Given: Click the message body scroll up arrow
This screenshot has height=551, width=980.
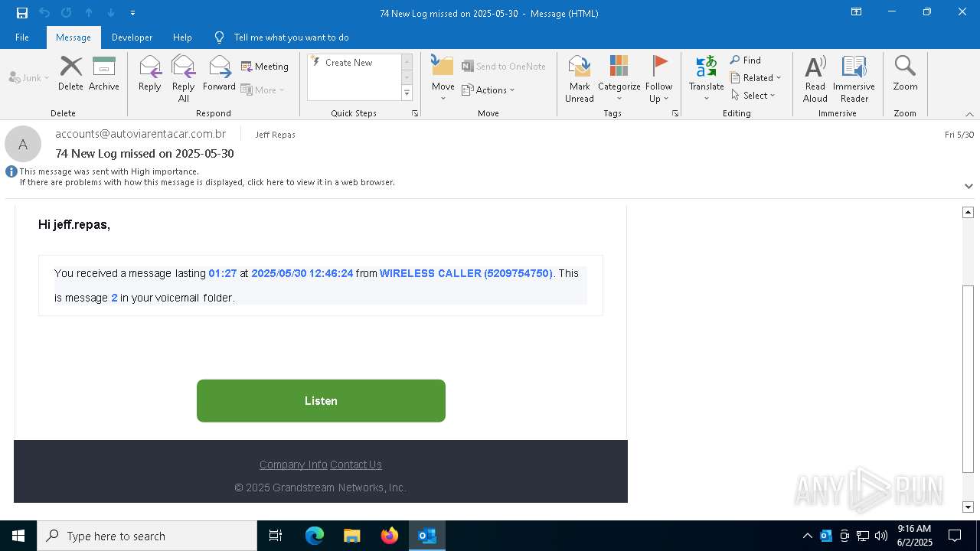Looking at the screenshot, I should pyautogui.click(x=968, y=212).
